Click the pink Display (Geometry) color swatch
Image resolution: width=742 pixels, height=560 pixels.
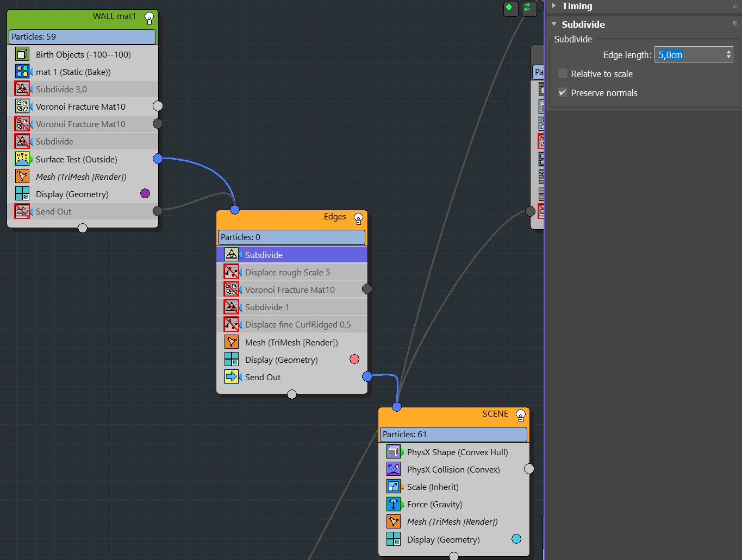tap(354, 359)
